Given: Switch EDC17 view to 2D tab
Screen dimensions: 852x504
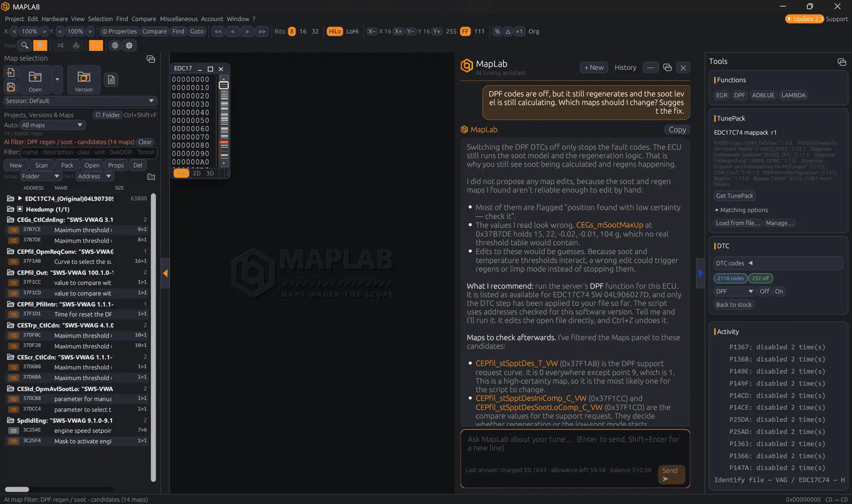Looking at the screenshot, I should pos(196,173).
